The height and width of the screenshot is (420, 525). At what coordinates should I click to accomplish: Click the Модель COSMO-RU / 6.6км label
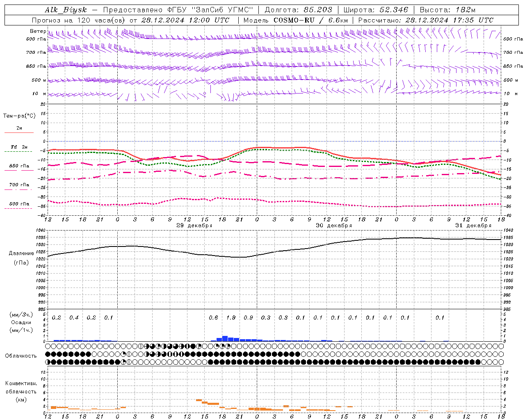(x=296, y=20)
